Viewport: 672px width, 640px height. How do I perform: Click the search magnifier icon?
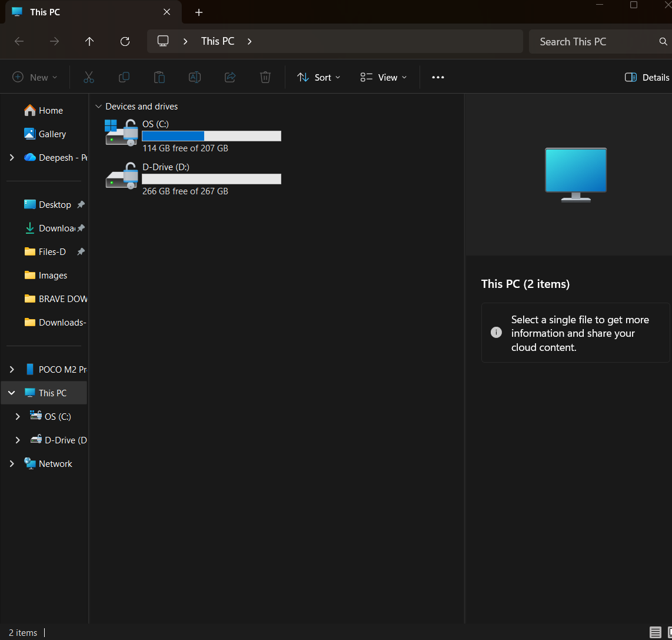663,42
